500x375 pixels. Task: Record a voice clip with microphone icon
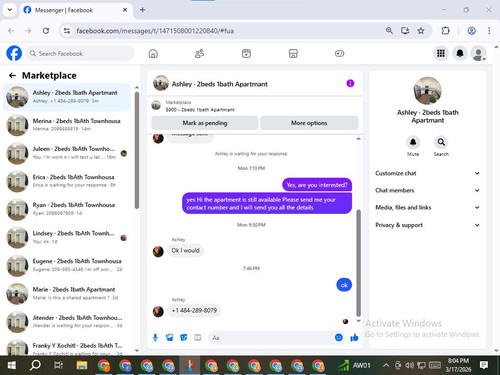click(155, 338)
